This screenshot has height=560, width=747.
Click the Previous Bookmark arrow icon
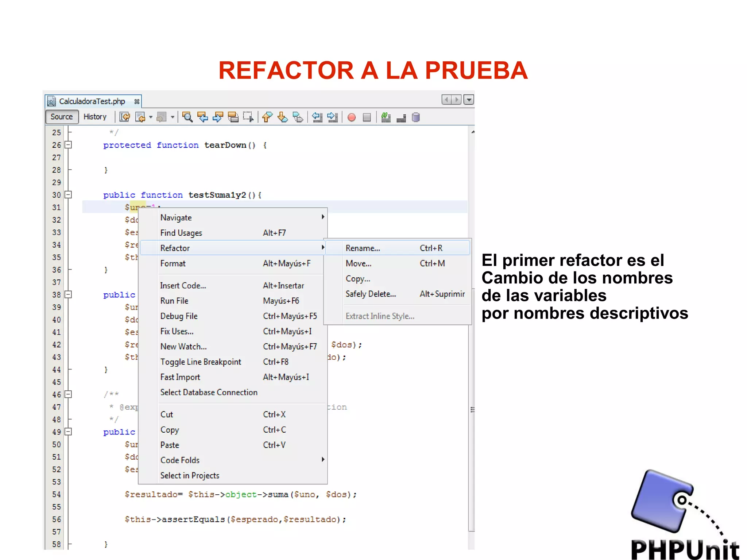pos(267,117)
